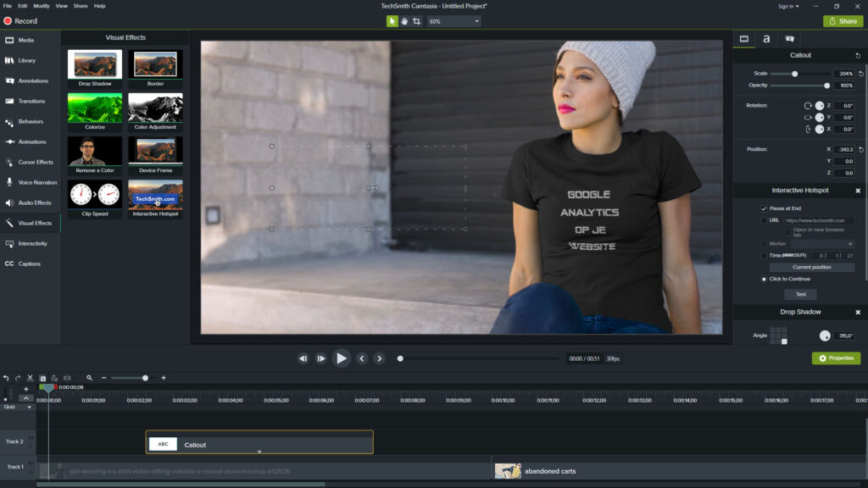Jump back to previous clip

(303, 358)
